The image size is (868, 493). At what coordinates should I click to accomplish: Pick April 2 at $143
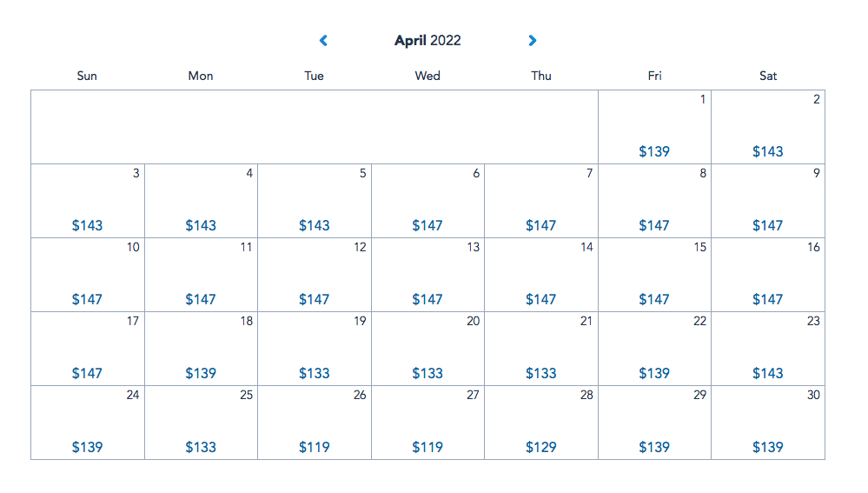[768, 127]
